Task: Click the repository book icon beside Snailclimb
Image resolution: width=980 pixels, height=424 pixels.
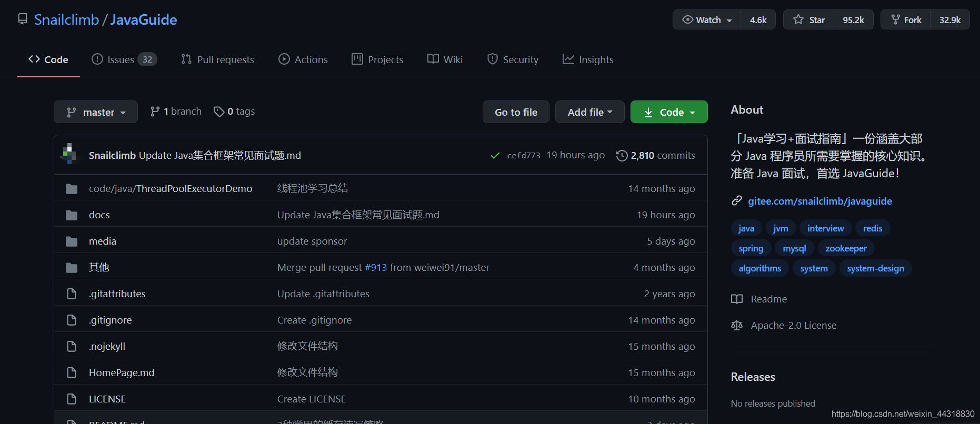Action: pos(23,19)
